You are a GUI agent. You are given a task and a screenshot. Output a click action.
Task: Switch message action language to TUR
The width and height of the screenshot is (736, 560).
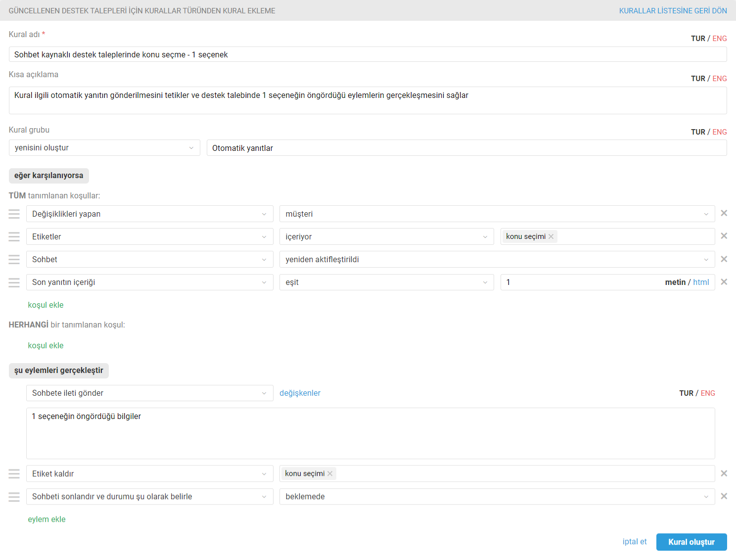686,393
